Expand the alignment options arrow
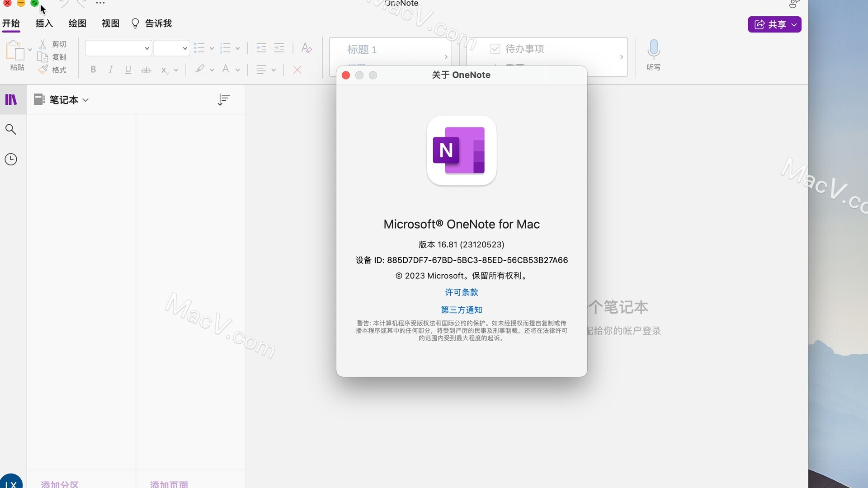 pos(274,70)
